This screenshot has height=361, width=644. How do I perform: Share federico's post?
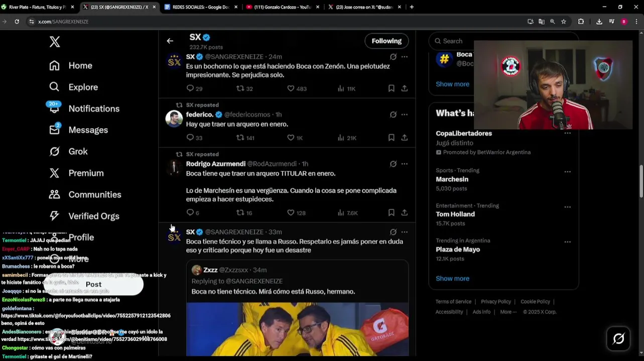pyautogui.click(x=405, y=137)
